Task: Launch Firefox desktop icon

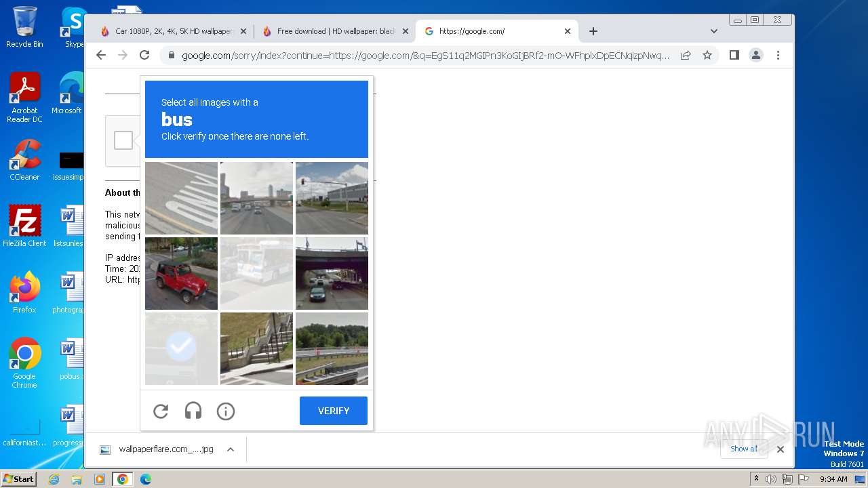Action: tap(24, 293)
